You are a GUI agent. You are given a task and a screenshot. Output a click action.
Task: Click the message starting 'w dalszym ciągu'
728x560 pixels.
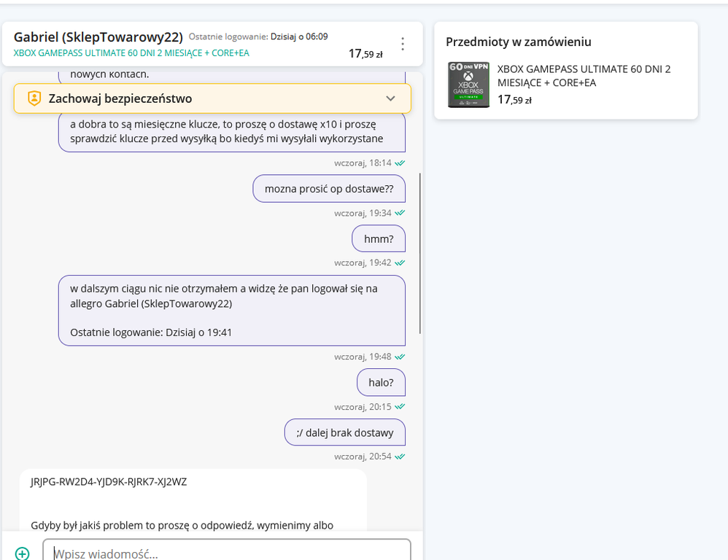point(232,311)
